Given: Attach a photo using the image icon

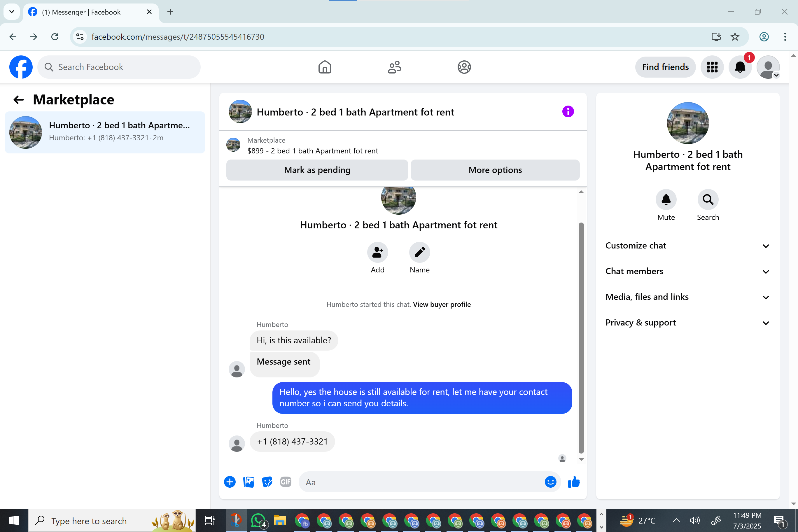Looking at the screenshot, I should click(x=249, y=482).
